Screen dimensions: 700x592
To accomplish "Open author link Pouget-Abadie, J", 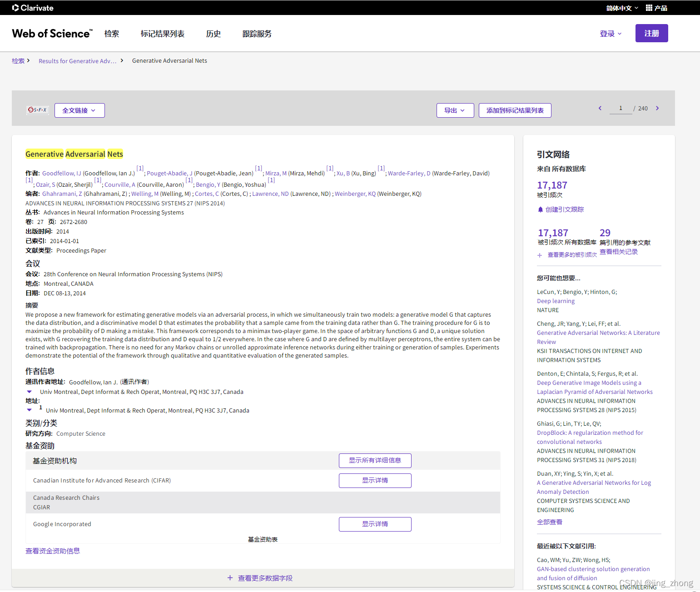I will click(x=169, y=173).
